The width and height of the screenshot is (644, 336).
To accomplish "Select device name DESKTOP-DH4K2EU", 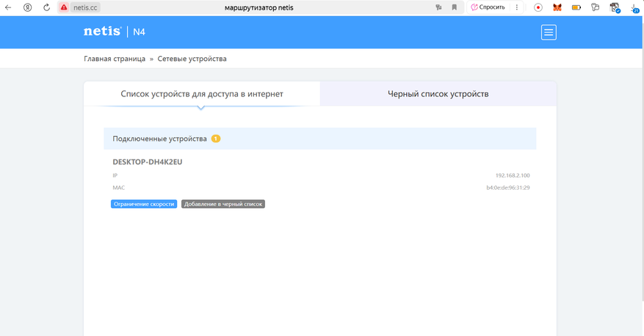I will click(148, 162).
